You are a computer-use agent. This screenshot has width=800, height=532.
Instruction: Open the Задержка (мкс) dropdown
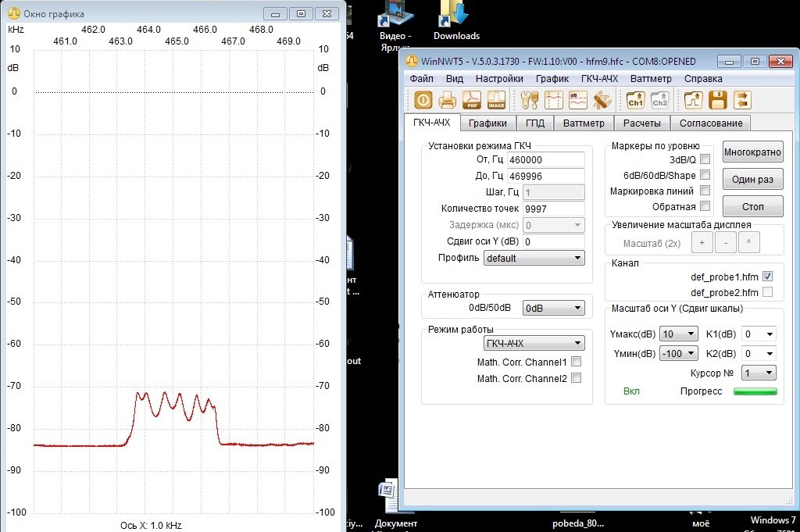point(554,225)
